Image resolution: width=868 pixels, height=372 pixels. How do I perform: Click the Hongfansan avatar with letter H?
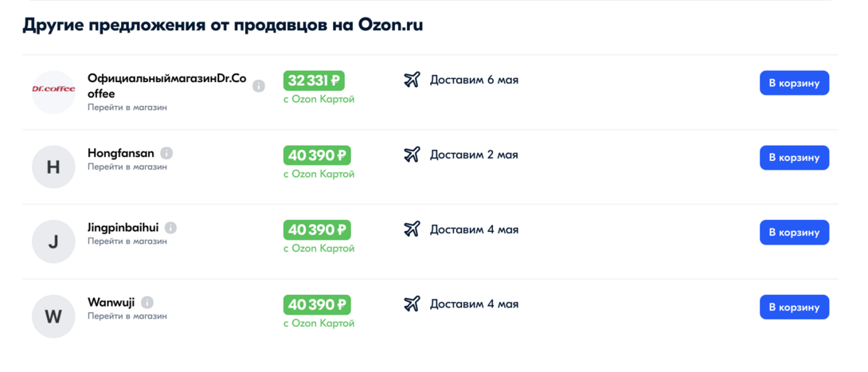click(x=53, y=167)
